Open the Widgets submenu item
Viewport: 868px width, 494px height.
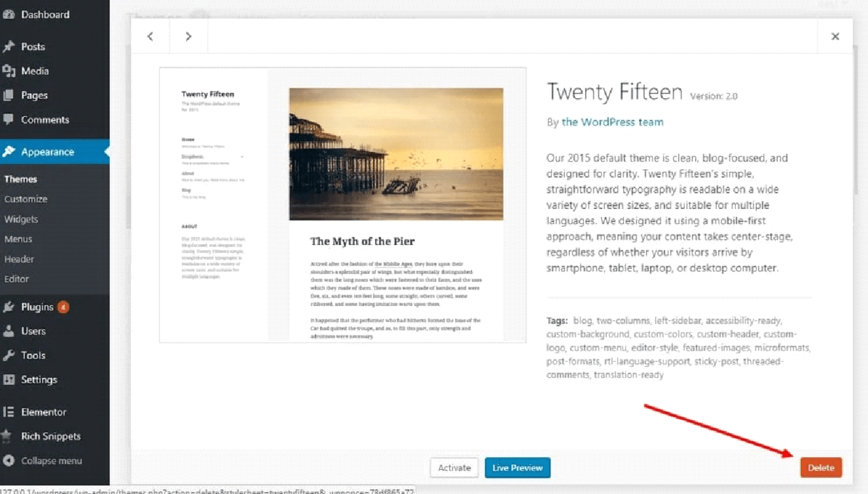21,219
